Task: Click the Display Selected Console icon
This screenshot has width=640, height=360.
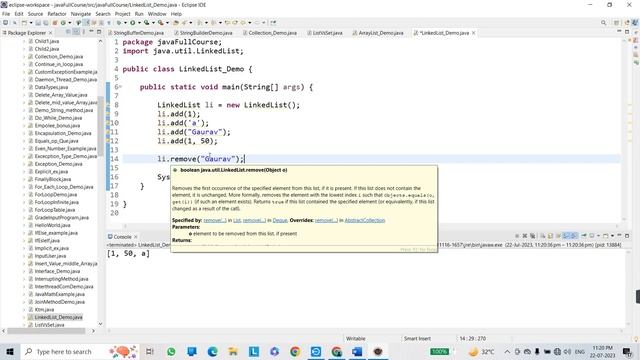Action: pyautogui.click(x=591, y=236)
